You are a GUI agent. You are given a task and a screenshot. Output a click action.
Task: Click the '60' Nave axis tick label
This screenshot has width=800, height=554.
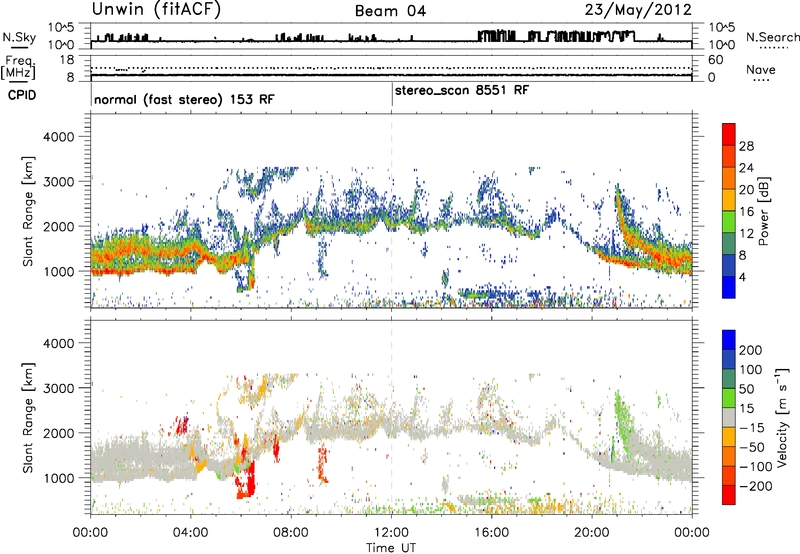point(715,60)
